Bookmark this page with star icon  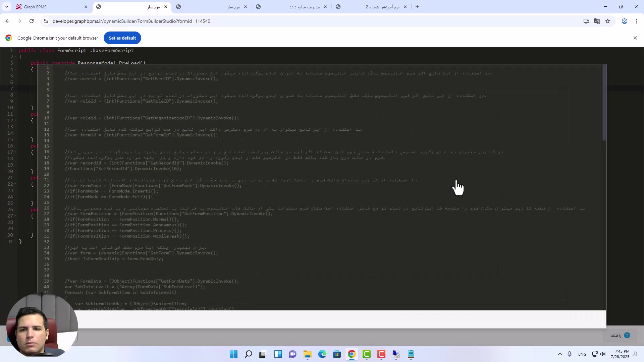click(x=608, y=21)
